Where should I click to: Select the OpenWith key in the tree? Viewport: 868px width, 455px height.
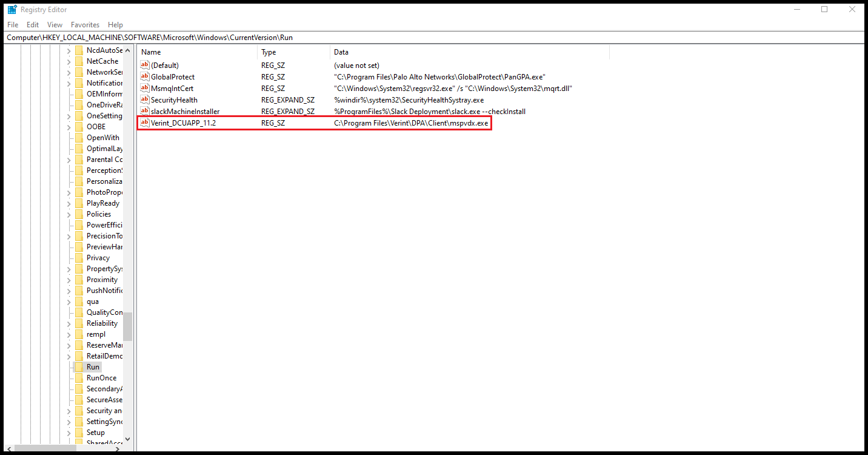(x=103, y=138)
